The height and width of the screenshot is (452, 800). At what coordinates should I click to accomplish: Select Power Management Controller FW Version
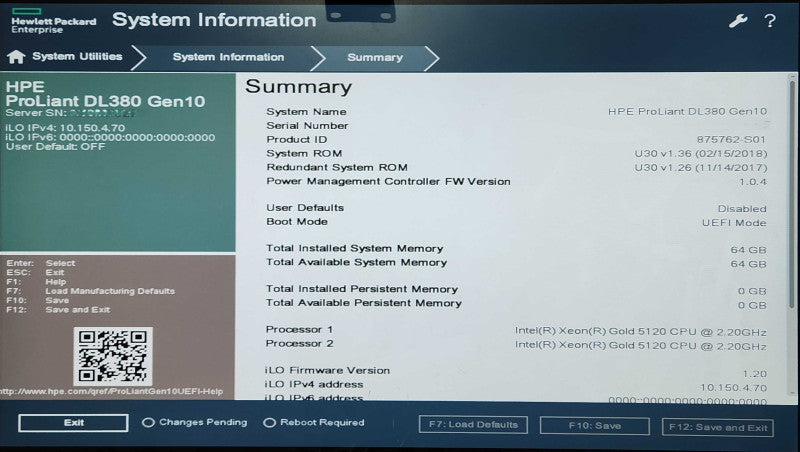pos(388,181)
